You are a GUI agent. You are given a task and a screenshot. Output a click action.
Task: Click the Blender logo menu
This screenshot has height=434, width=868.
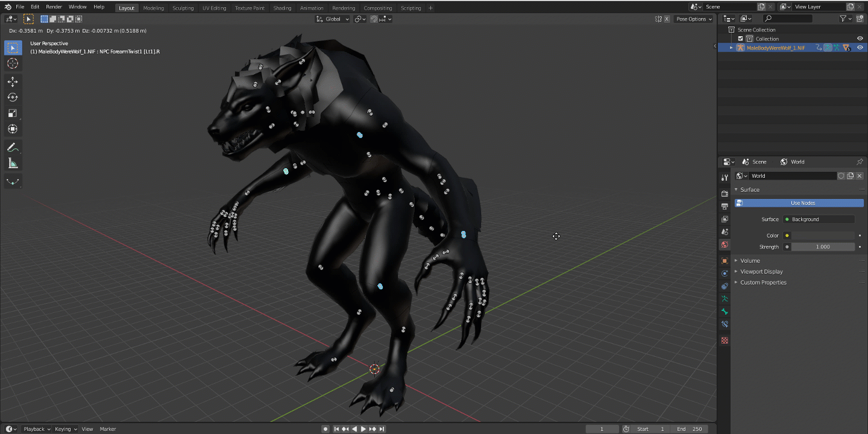point(8,7)
